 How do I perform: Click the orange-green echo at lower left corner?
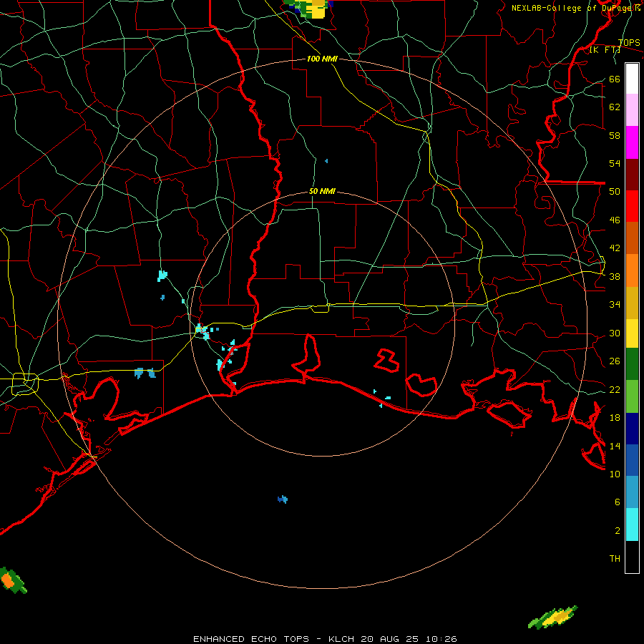(x=12, y=580)
